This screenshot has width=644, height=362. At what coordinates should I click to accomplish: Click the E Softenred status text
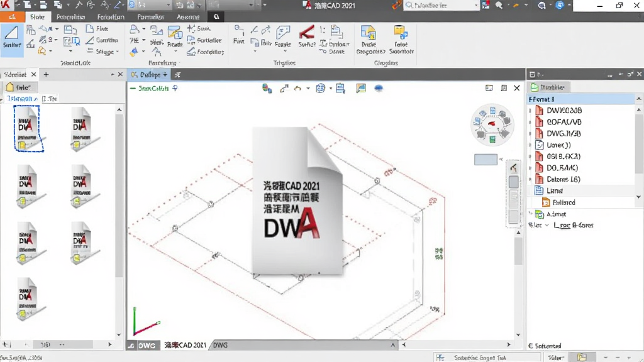(545, 346)
